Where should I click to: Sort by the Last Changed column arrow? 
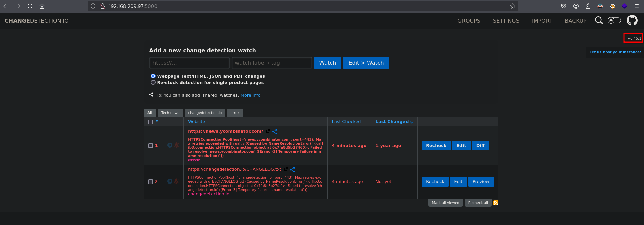412,122
